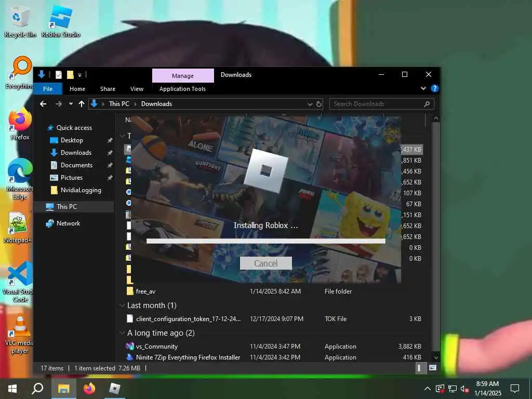This screenshot has width=532, height=399.
Task: Switch to large icons view button
Action: point(433,368)
